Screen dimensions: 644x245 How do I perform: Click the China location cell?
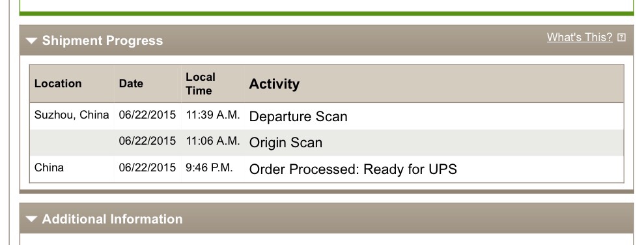point(49,167)
